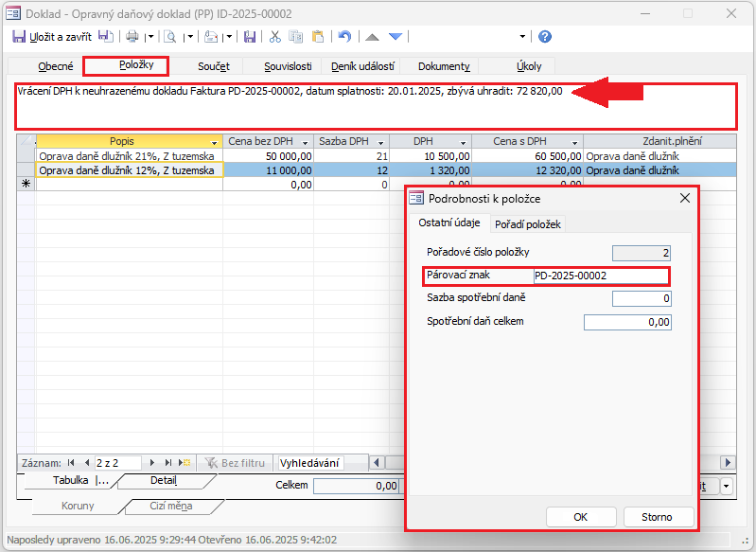756x552 pixels.
Task: Click the paste clipboard icon
Action: pos(318,37)
